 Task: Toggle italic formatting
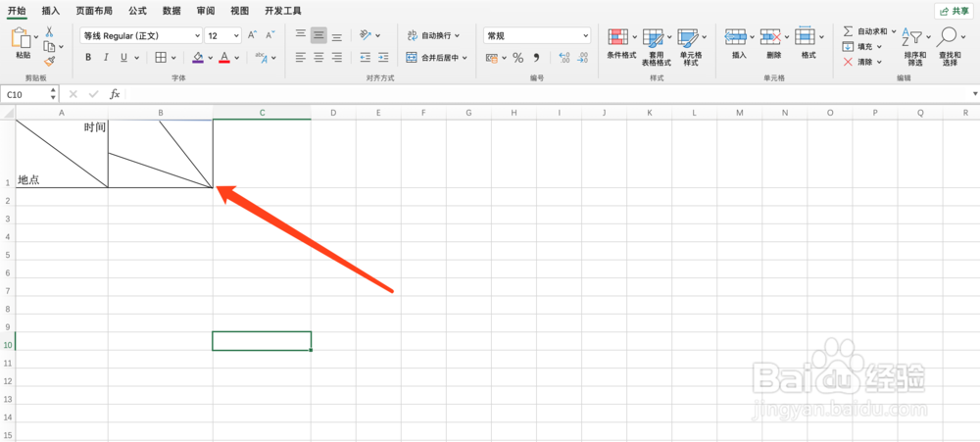tap(106, 58)
